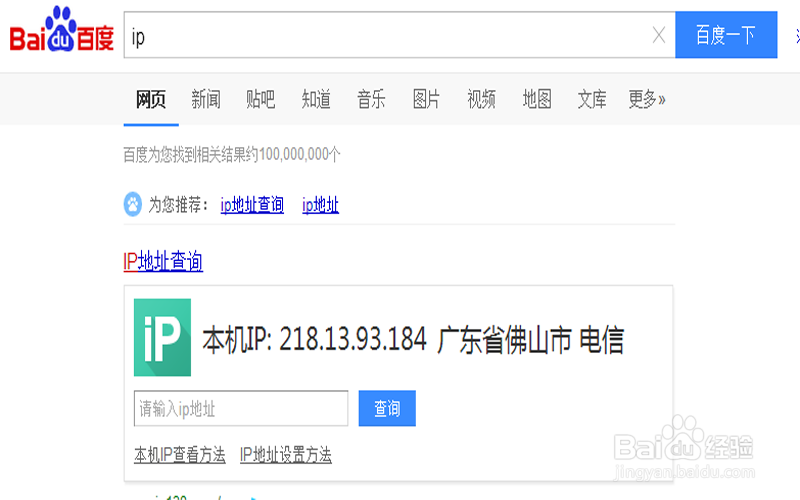Click the 广东省佛山市 电信 location text
The height and width of the screenshot is (500, 800).
click(531, 340)
